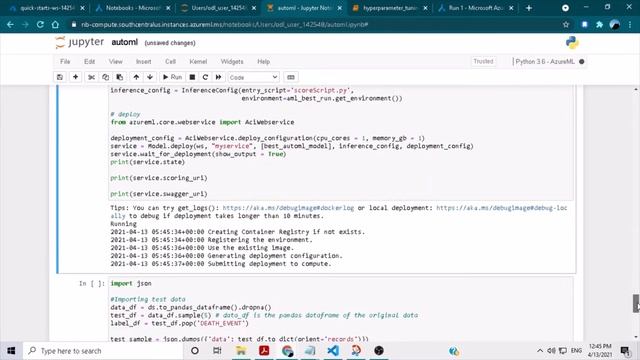Open the taskbar clock and date

(x=600, y=351)
